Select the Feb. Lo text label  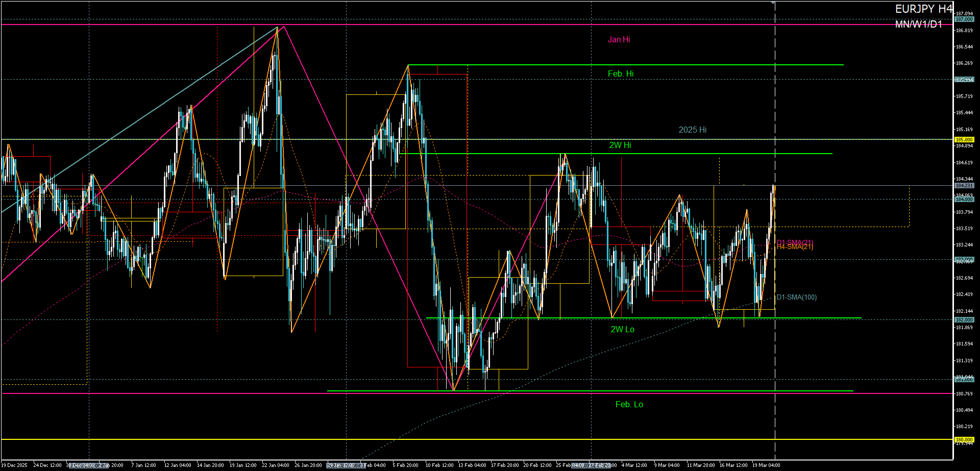(629, 405)
